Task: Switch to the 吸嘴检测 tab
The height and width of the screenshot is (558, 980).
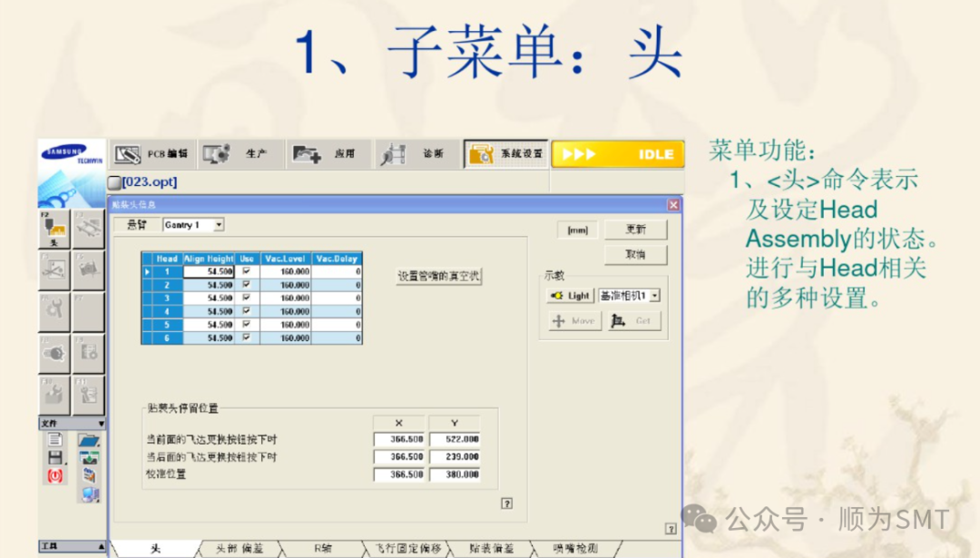Action: coord(575,549)
